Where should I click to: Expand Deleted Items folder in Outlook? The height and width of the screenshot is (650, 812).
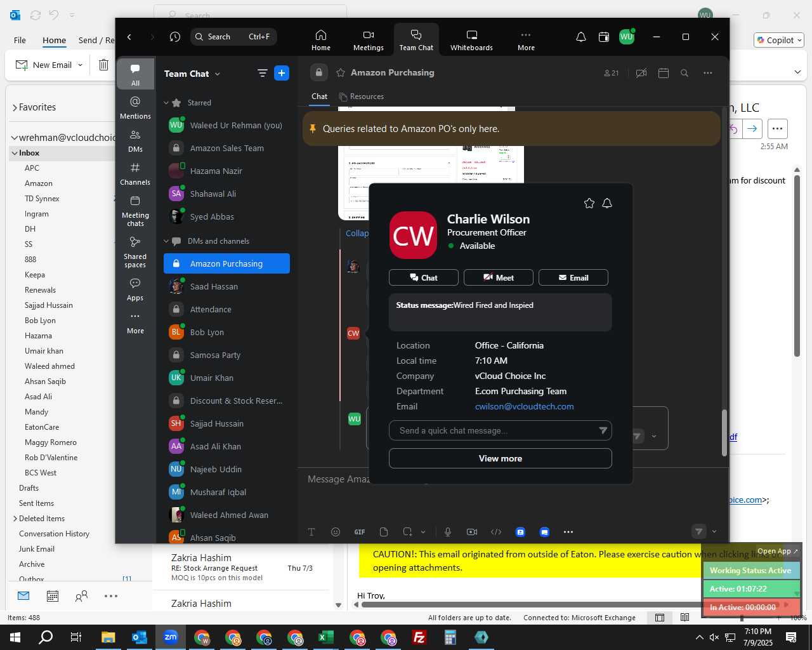click(15, 519)
